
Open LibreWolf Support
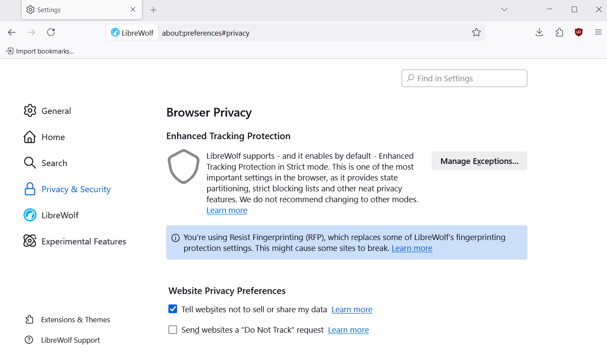[x=62, y=340]
